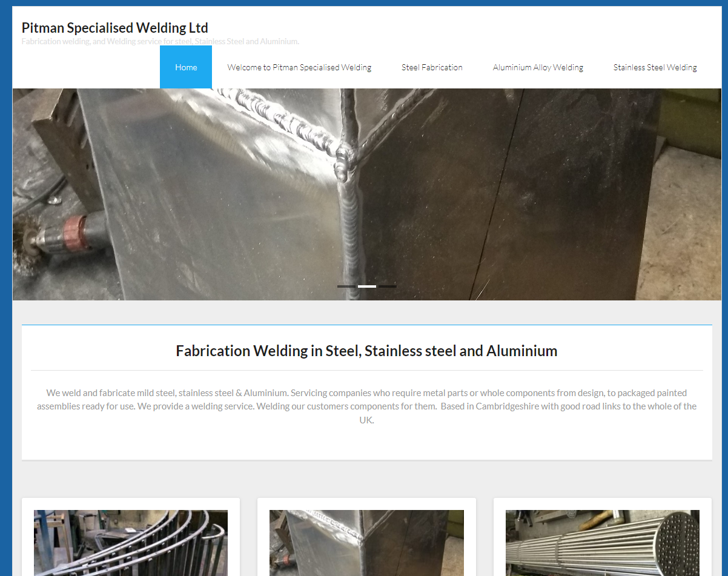Open the Steel Fabrication page
Viewport: 728px width, 576px height.
[x=432, y=67]
